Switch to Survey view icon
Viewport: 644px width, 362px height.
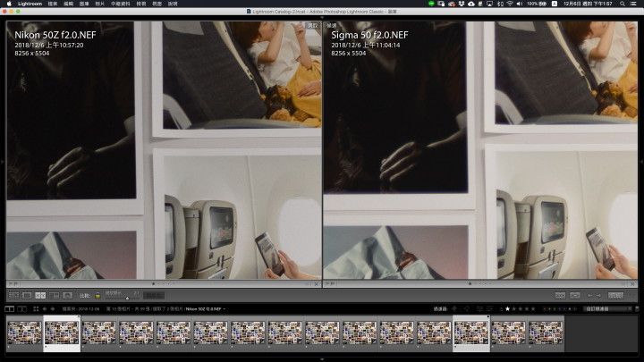(54, 296)
